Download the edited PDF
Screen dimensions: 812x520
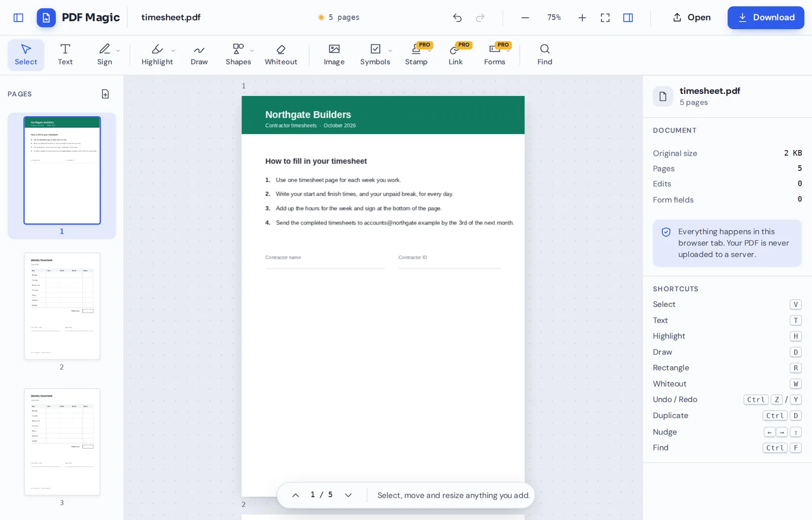tap(766, 18)
